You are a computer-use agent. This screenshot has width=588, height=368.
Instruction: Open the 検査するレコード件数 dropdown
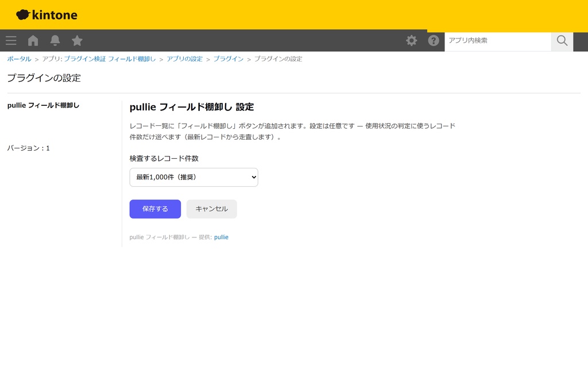(x=194, y=177)
